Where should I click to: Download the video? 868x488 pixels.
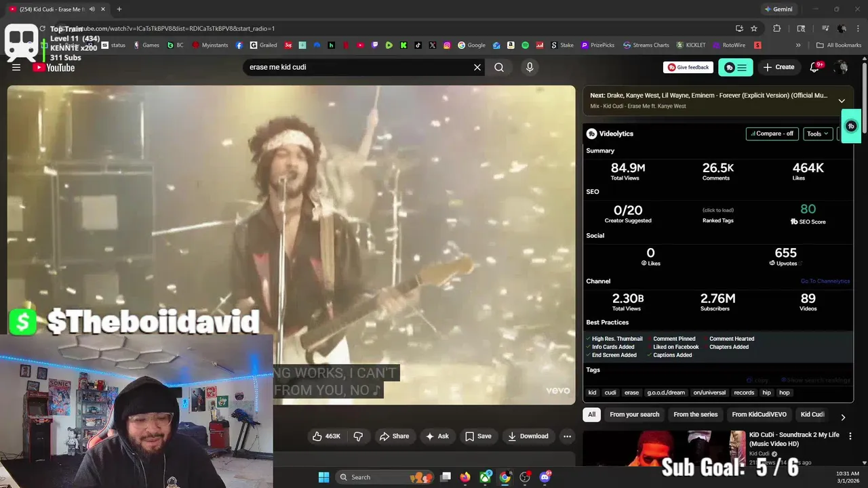click(x=528, y=436)
